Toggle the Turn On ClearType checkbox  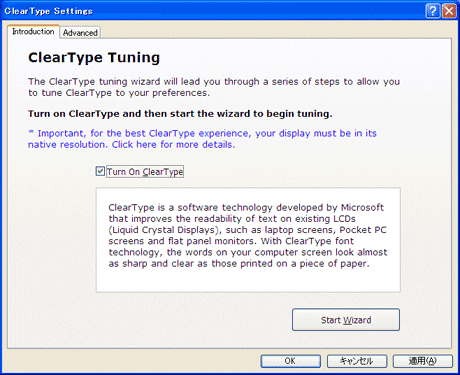(x=100, y=171)
